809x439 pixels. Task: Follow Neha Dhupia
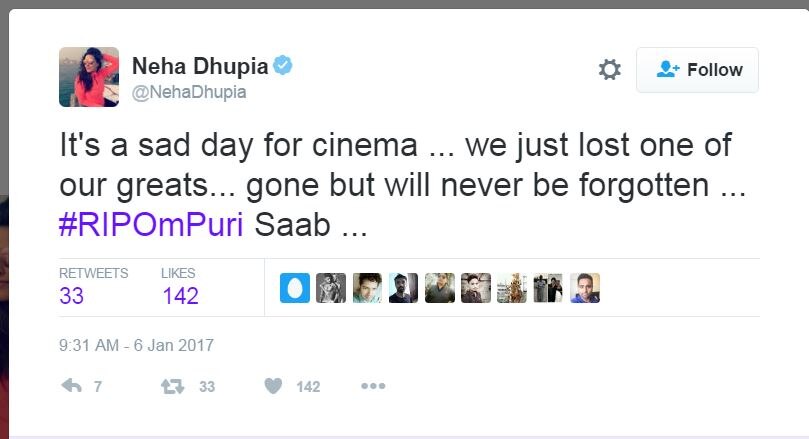697,70
